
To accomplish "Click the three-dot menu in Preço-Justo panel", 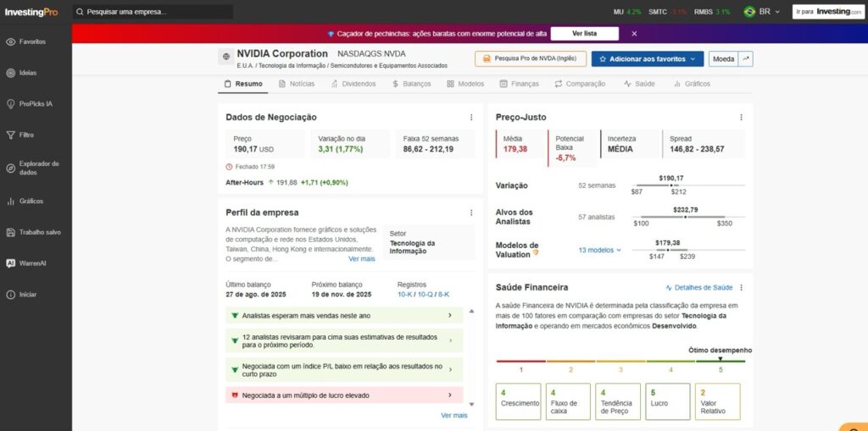I will pos(741,118).
